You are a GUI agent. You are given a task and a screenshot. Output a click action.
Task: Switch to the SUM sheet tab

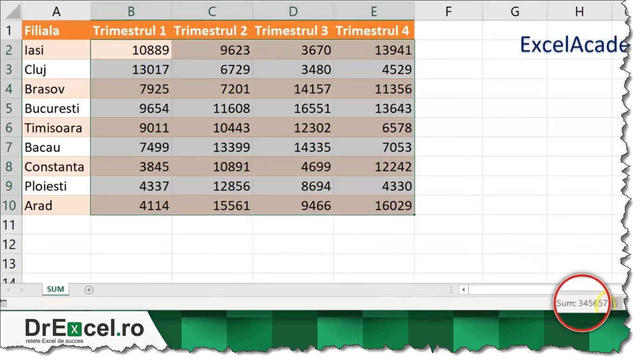point(55,289)
